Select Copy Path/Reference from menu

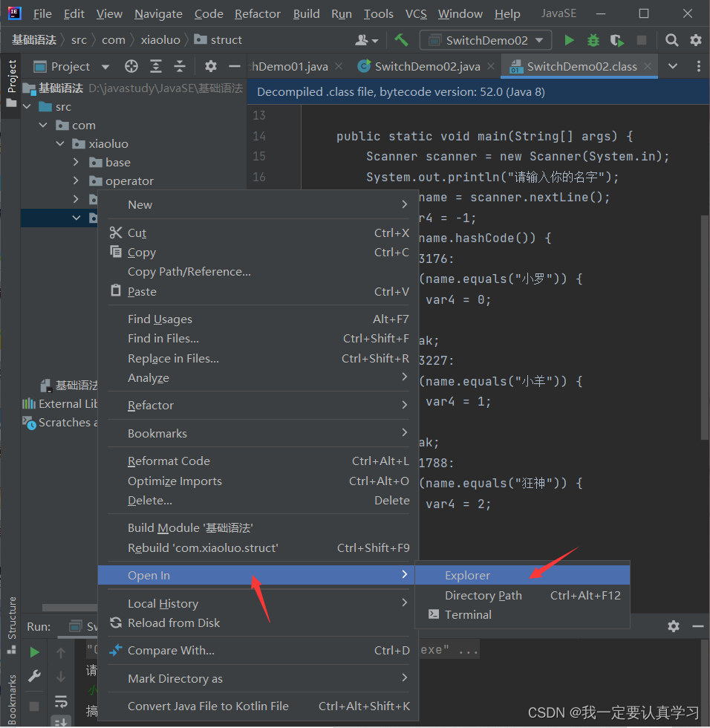pyautogui.click(x=258, y=272)
